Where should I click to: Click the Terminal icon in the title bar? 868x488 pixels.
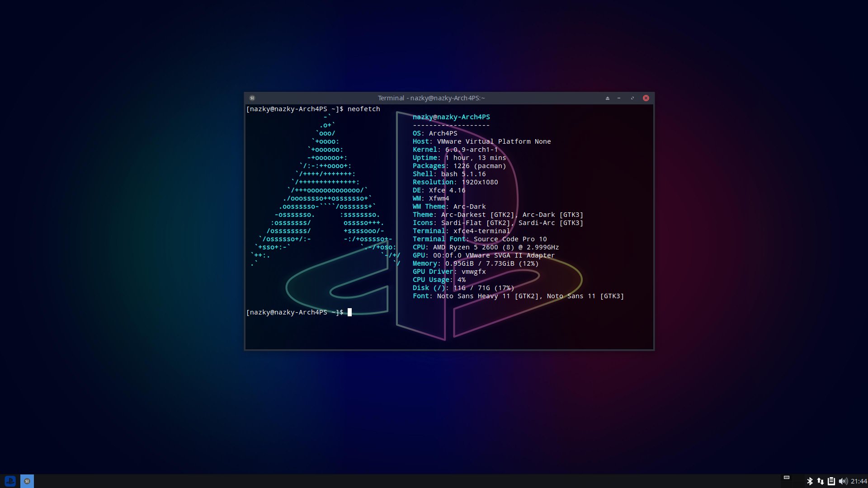[x=252, y=98]
